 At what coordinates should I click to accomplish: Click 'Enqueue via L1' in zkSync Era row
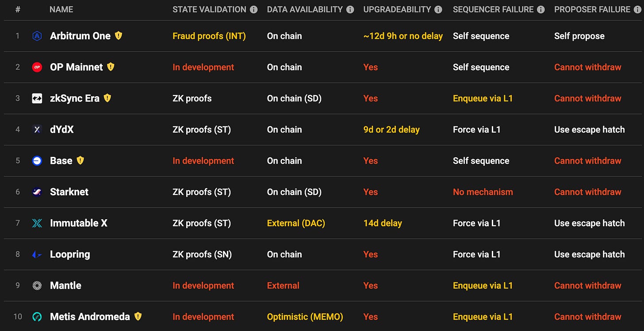(x=483, y=99)
